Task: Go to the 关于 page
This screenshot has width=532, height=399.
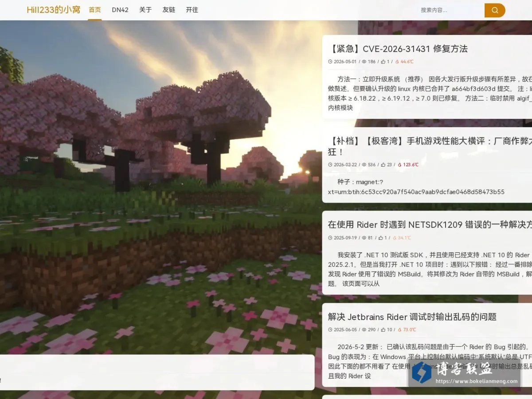Action: 145,10
